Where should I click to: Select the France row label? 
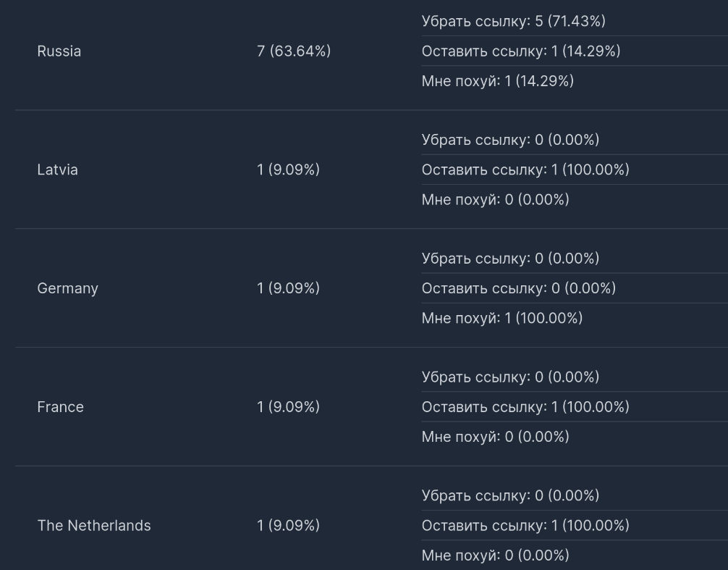60,407
